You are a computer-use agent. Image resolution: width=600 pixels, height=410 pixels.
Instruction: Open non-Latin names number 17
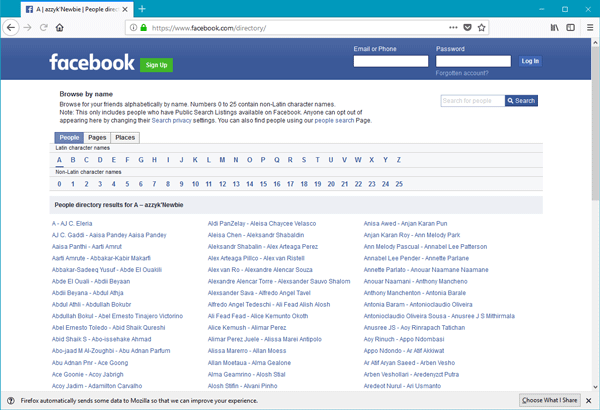290,184
